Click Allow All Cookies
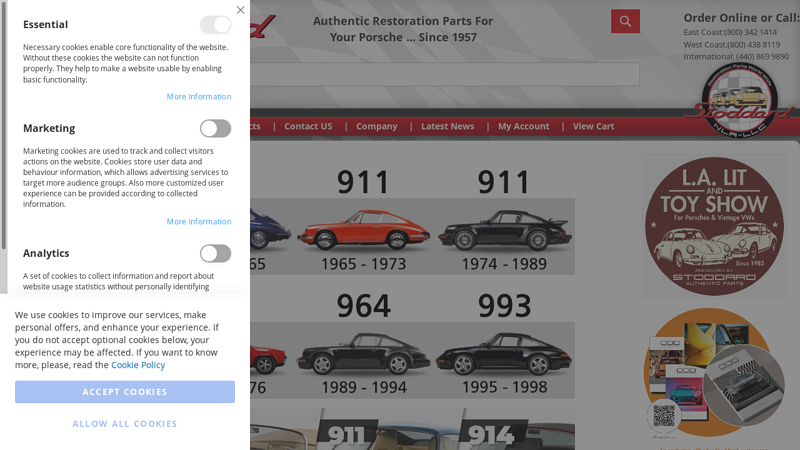800x450 pixels. coord(125,423)
